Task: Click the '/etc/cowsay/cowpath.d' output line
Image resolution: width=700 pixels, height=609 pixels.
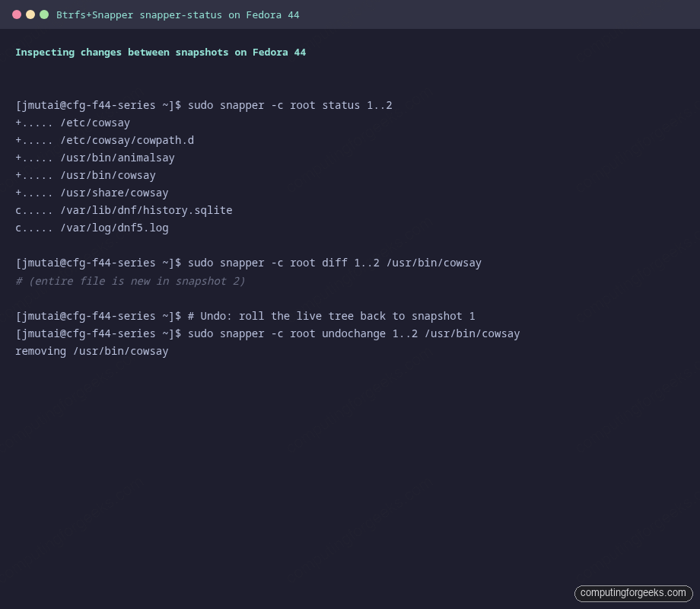Action: 105,140
